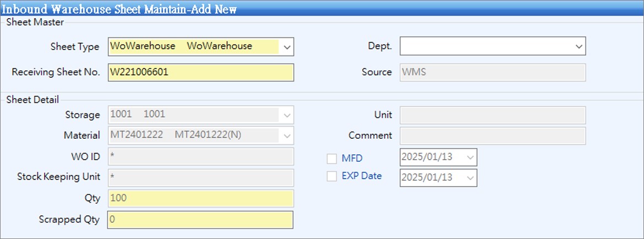Enable the MFD checkbox
The height and width of the screenshot is (239, 644).
(331, 159)
